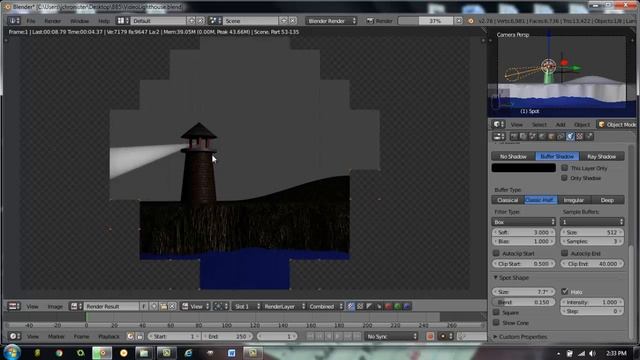This screenshot has width=640, height=360.
Task: Open Object Mode dropdown
Action: coord(618,124)
